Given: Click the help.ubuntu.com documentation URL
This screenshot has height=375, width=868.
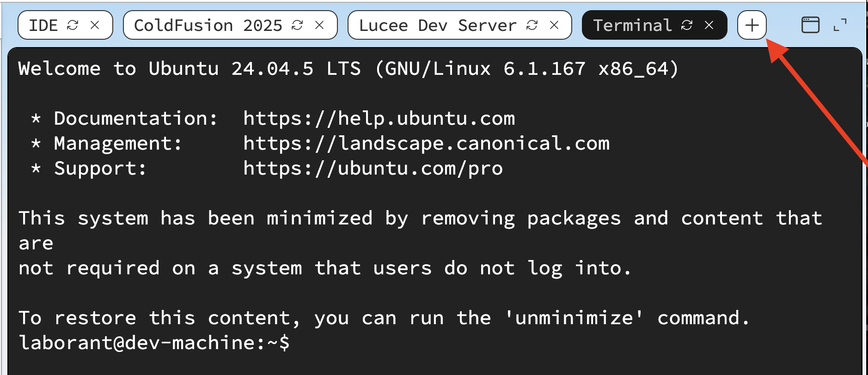Looking at the screenshot, I should click(379, 119).
